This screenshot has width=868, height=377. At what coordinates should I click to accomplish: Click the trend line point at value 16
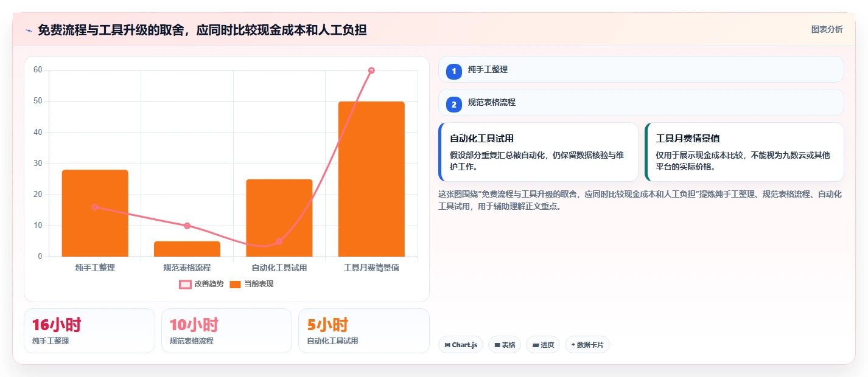click(95, 207)
